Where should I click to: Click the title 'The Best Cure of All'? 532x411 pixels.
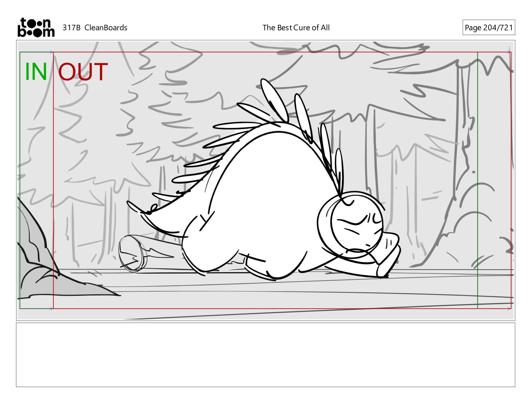click(x=296, y=28)
